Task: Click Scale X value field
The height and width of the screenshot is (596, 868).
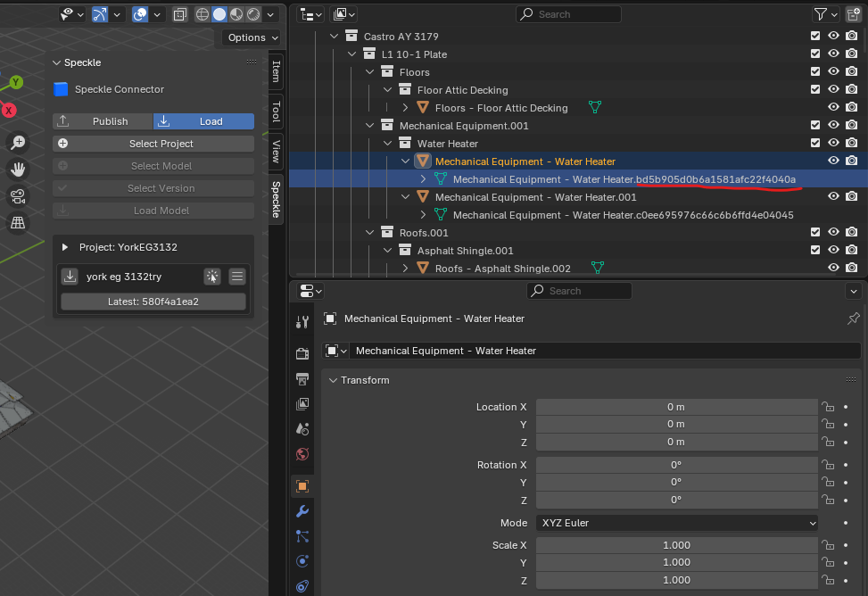Action: click(676, 545)
